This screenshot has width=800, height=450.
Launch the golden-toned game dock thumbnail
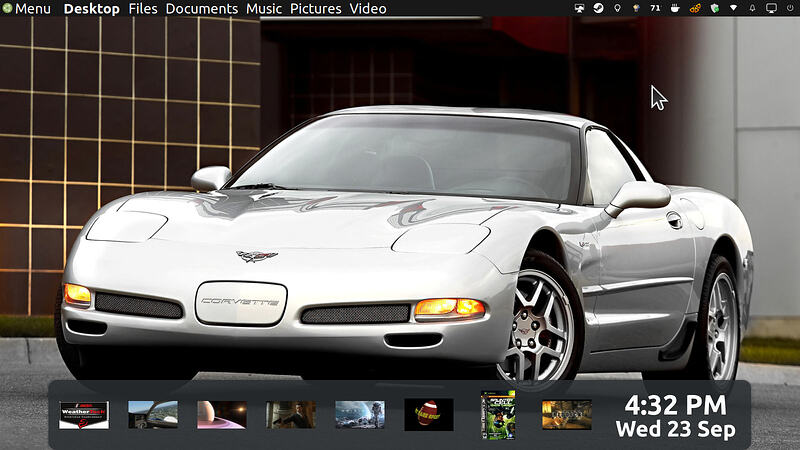(567, 414)
